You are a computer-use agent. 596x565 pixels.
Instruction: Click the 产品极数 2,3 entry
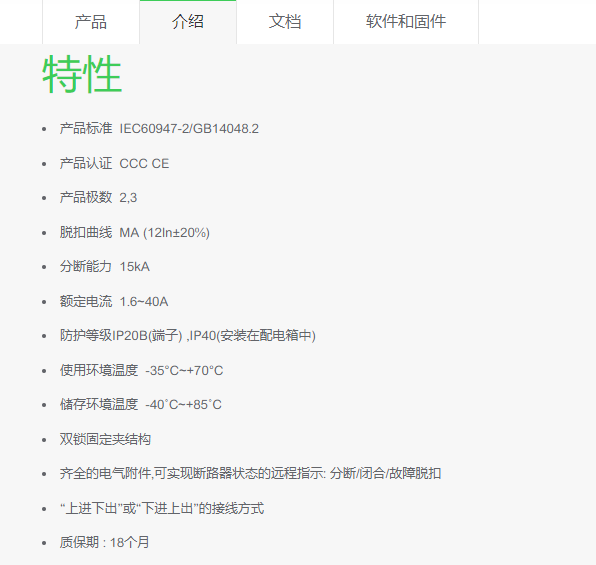(98, 198)
